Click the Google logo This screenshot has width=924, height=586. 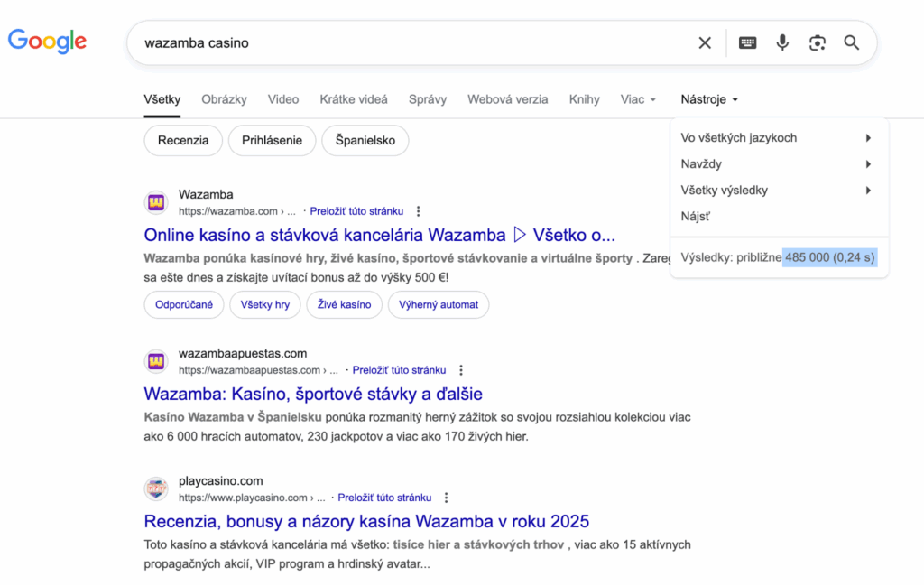click(x=47, y=42)
